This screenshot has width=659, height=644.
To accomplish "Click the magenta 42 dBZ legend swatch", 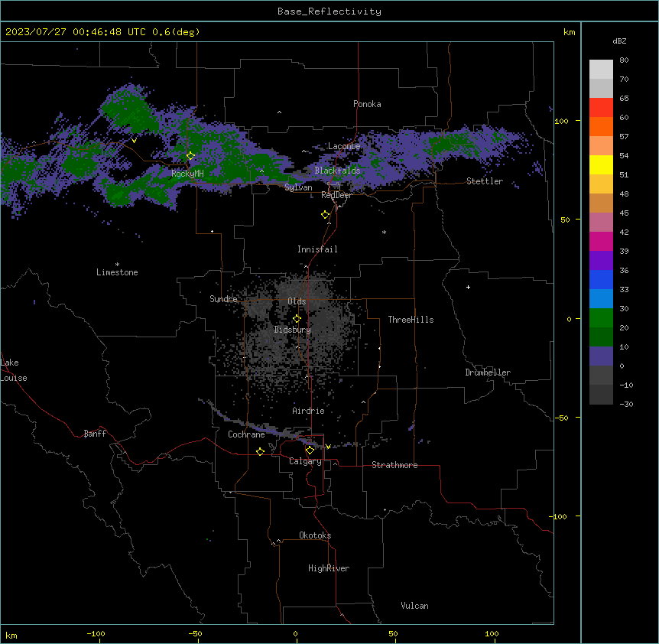I will coord(601,241).
